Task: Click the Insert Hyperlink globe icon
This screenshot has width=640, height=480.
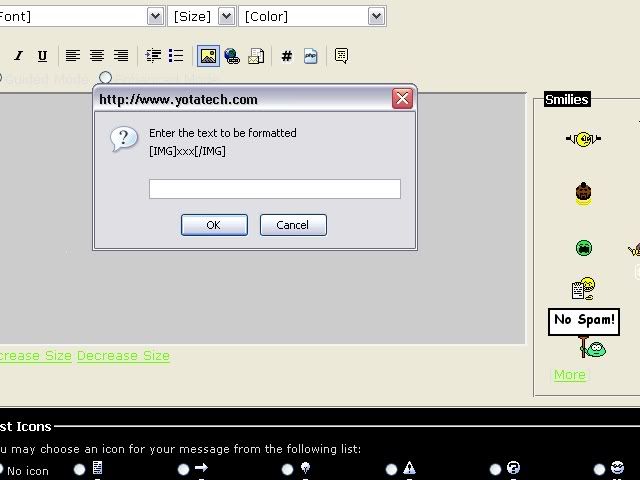Action: point(232,56)
